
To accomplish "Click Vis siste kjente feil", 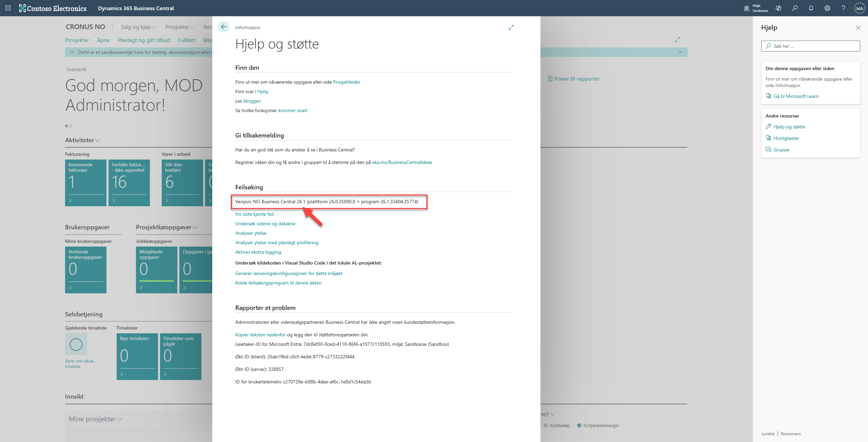I will [254, 214].
